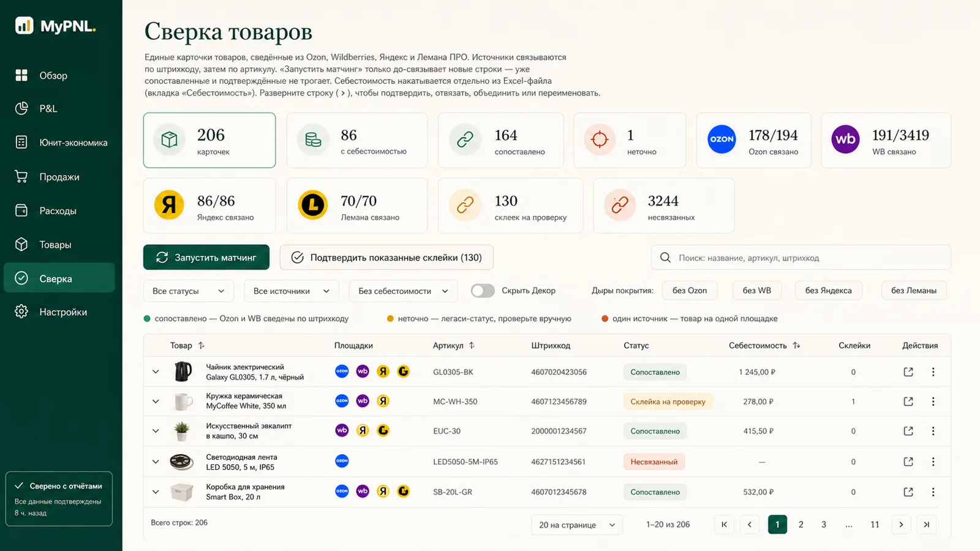Open Настройки gear item in sidebar
The height and width of the screenshot is (551, 980).
59,312
